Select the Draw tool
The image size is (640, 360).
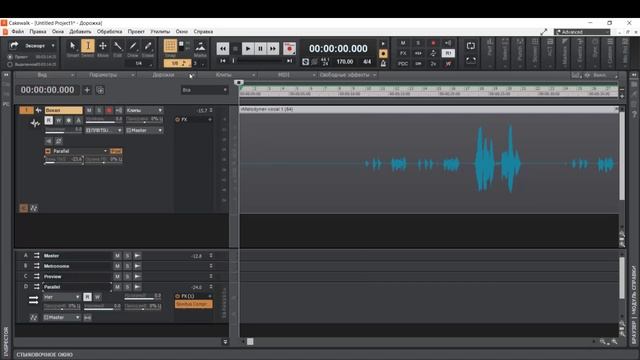[x=133, y=47]
